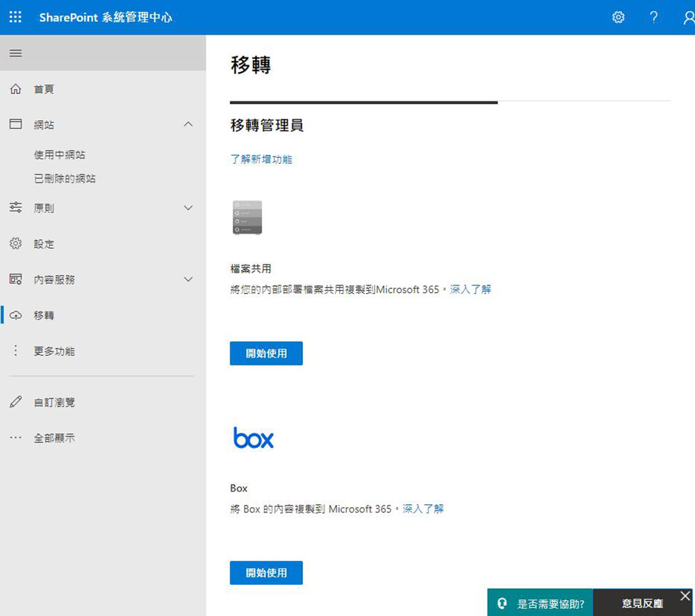Click the help question mark icon

click(x=653, y=17)
